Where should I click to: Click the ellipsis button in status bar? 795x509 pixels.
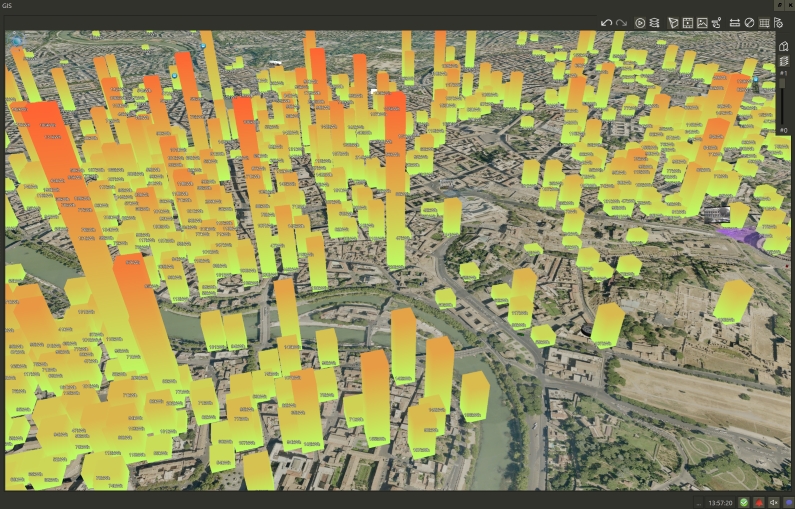coord(698,502)
